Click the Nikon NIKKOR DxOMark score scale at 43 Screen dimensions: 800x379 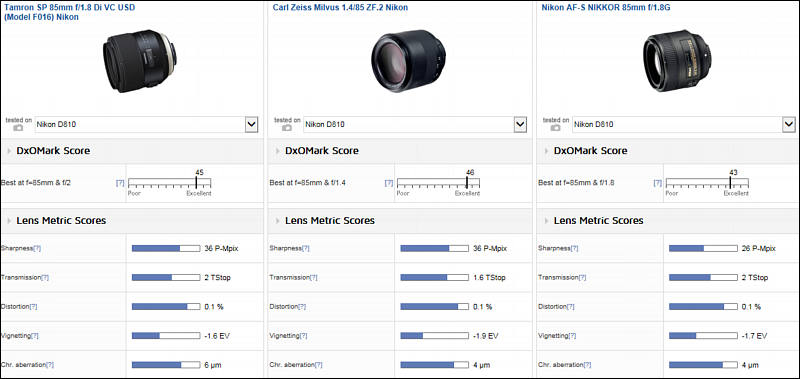tap(707, 183)
